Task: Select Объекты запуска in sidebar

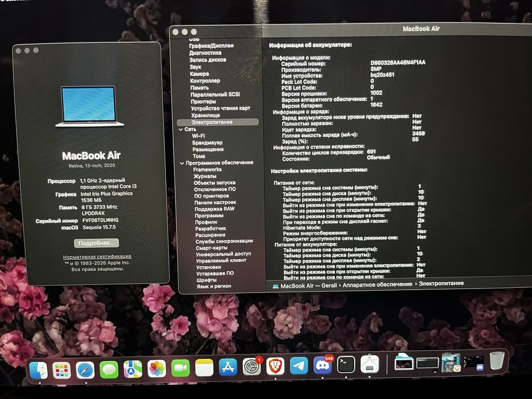Action: tap(214, 183)
